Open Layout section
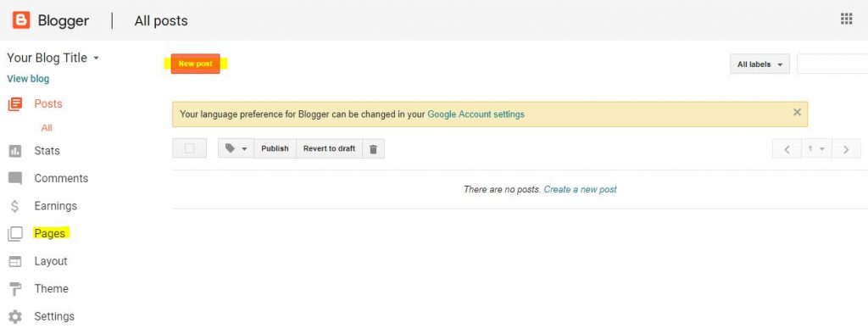This screenshot has height=334, width=868. click(x=50, y=261)
